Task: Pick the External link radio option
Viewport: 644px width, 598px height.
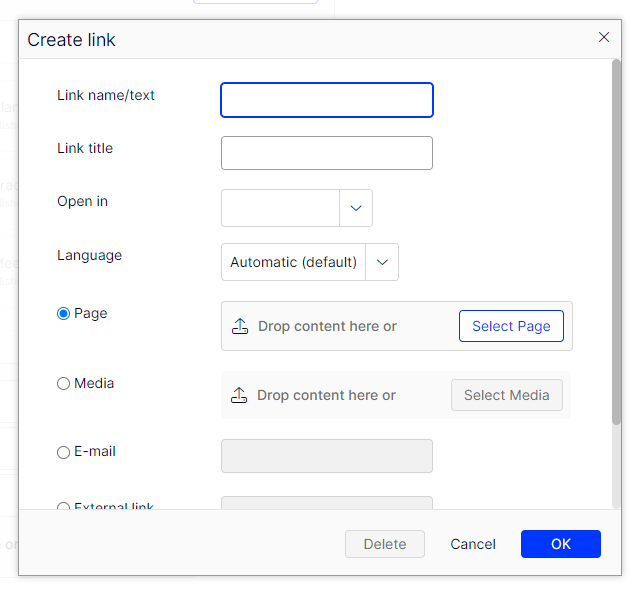Action: click(64, 506)
